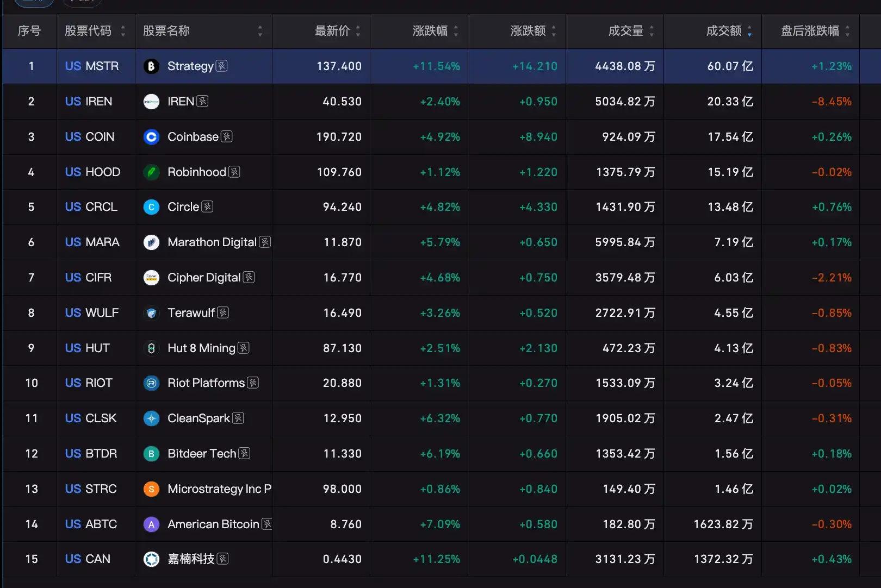The width and height of the screenshot is (881, 588).
Task: Select the US CLSK ticker code
Action: click(91, 418)
